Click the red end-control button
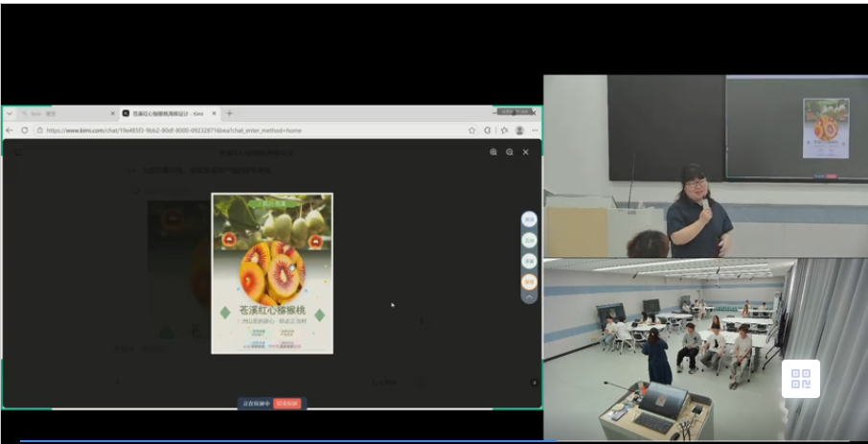 coord(287,404)
